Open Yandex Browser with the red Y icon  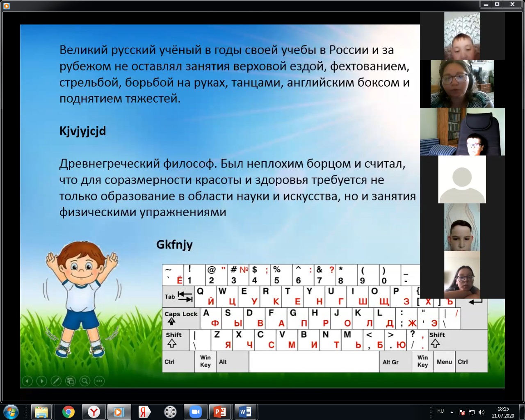[x=94, y=411]
